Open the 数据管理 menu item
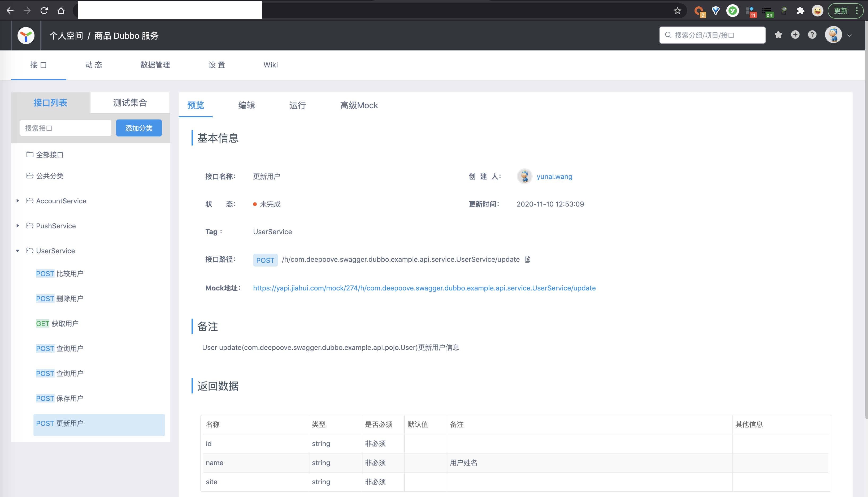The height and width of the screenshot is (497, 868). pos(155,65)
